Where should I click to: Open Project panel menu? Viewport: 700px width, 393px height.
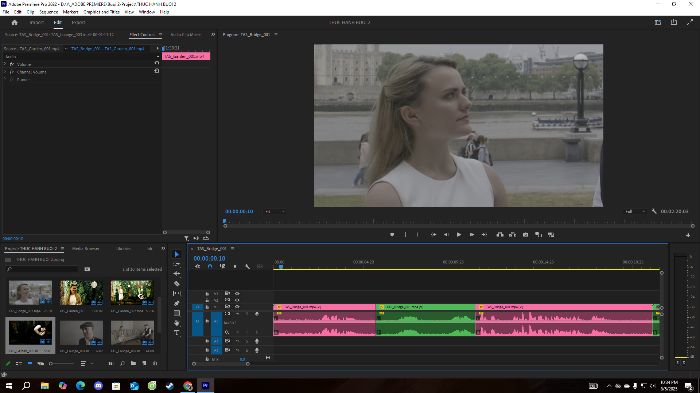click(62, 248)
